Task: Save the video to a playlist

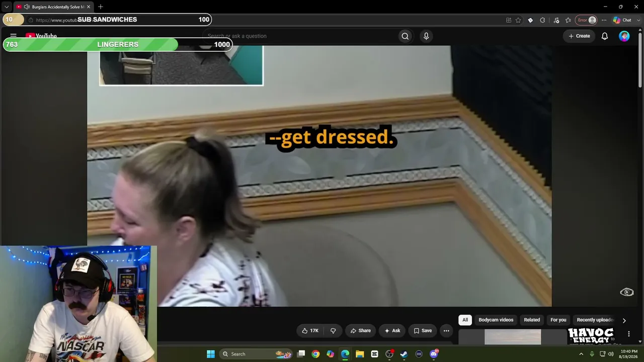Action: 423,330
